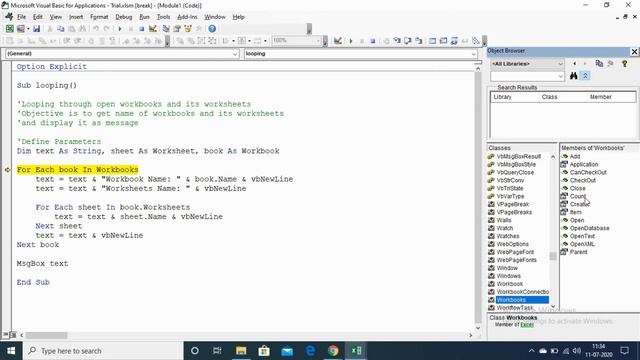Click the Reset stop icon in Standard toolbar
The height and width of the screenshot is (360, 640).
click(x=141, y=29)
